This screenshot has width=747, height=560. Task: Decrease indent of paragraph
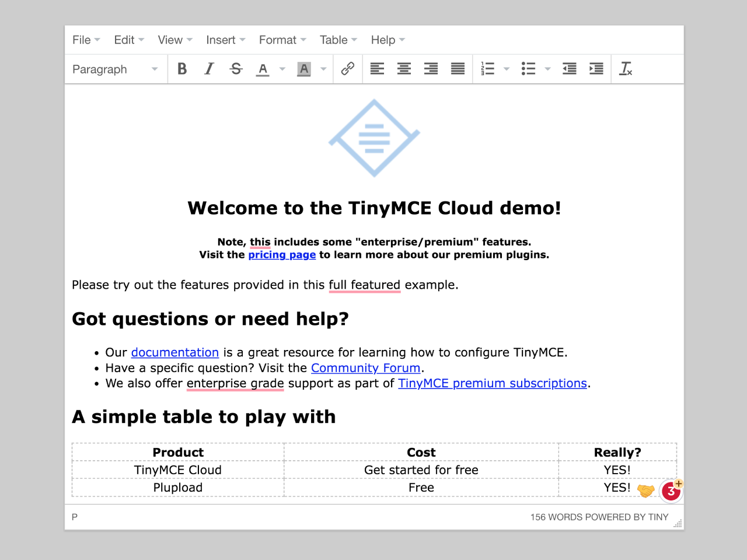[570, 69]
